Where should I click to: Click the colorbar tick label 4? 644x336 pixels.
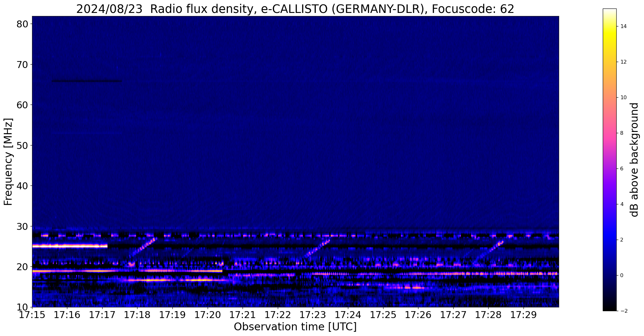pos(622,204)
